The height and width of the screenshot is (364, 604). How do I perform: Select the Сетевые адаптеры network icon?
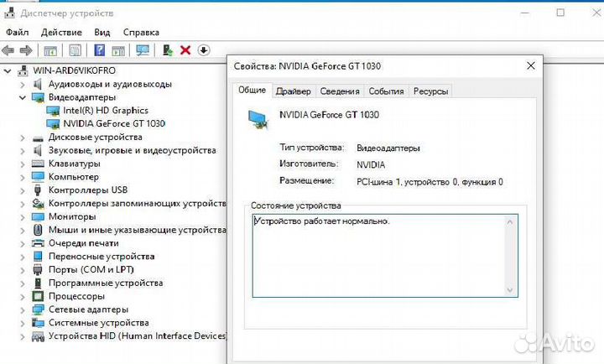click(38, 309)
